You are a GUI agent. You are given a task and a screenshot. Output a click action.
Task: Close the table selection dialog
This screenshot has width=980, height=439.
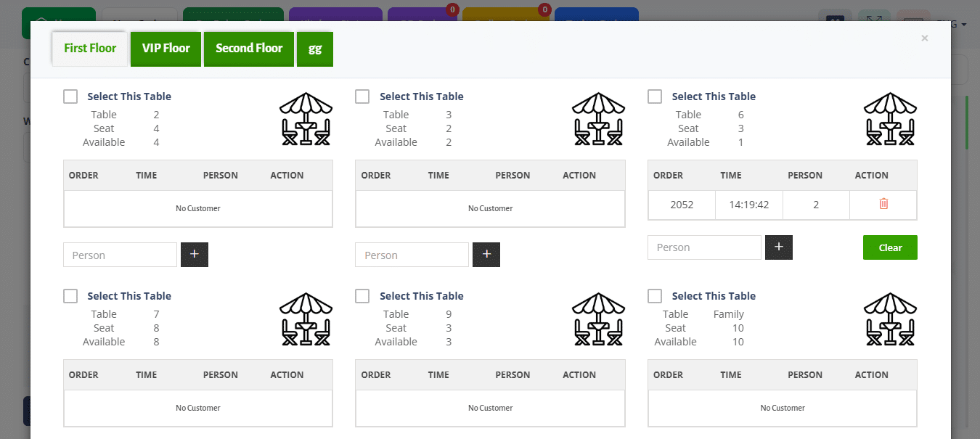(924, 38)
